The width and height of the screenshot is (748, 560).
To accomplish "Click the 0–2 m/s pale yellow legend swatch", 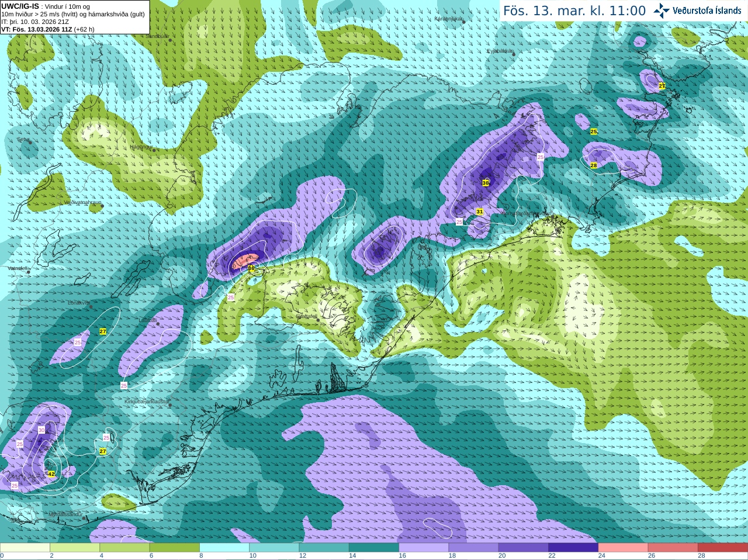I will coord(25,548).
